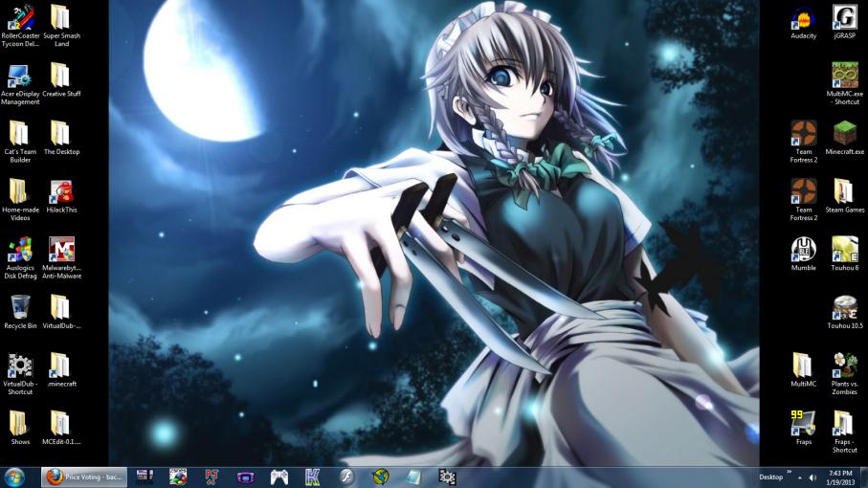Viewport: 868px width, 488px height.
Task: Click the game controller taskbar icon
Action: 278,477
